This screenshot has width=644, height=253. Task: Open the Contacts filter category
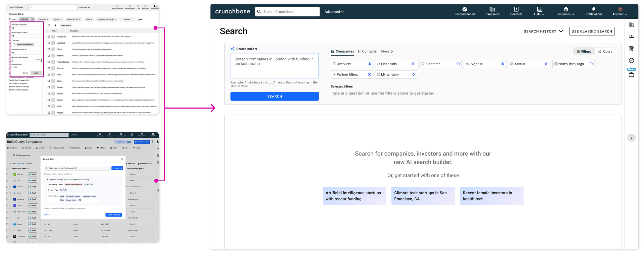click(440, 64)
